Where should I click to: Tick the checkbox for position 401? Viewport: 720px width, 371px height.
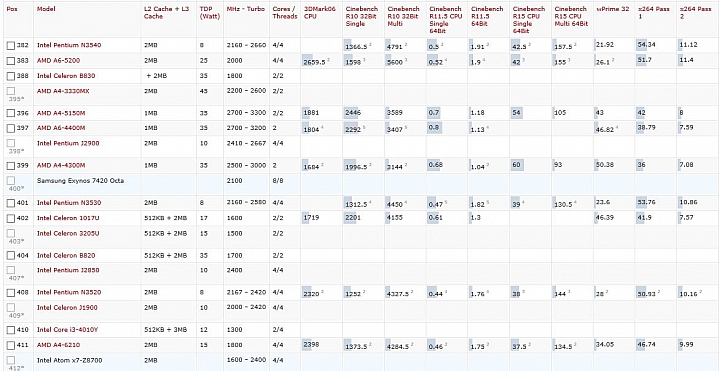point(11,203)
